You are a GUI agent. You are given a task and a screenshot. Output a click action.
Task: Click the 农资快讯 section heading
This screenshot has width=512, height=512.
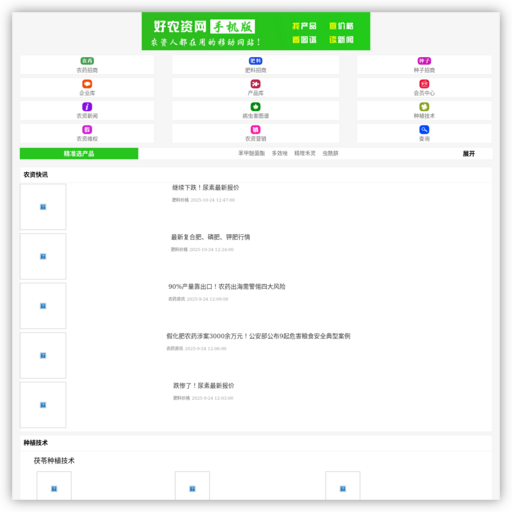36,175
